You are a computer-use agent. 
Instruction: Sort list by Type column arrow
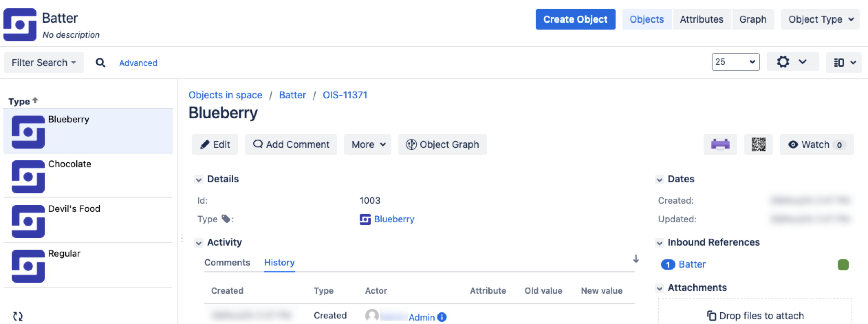pos(35,100)
